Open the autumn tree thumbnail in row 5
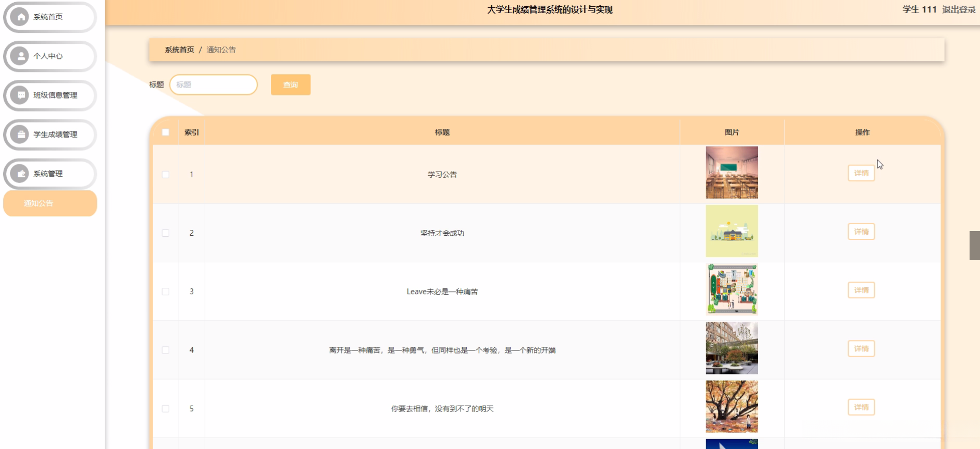980x449 pixels. [732, 407]
